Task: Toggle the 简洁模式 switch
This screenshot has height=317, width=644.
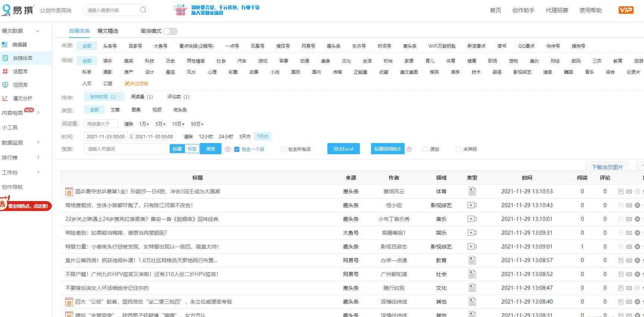Action: pyautogui.click(x=170, y=31)
